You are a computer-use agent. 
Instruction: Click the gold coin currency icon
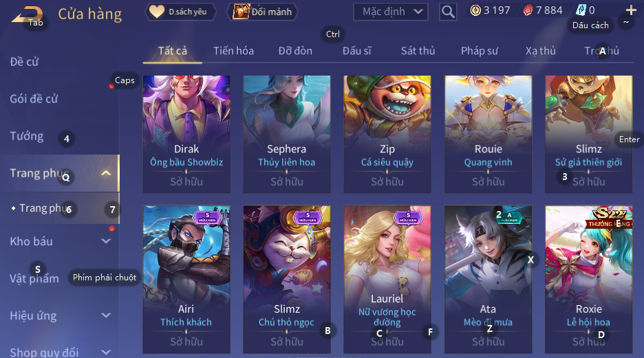tap(475, 10)
